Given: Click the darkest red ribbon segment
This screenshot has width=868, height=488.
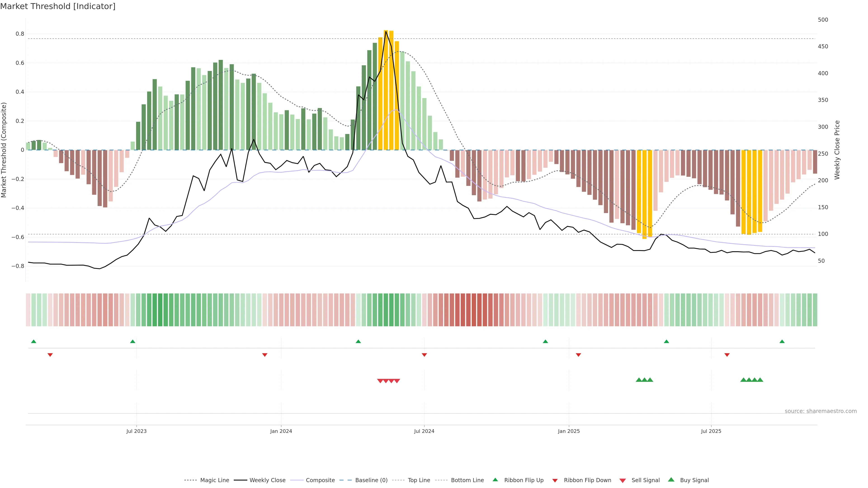Looking at the screenshot, I should pyautogui.click(x=474, y=310).
